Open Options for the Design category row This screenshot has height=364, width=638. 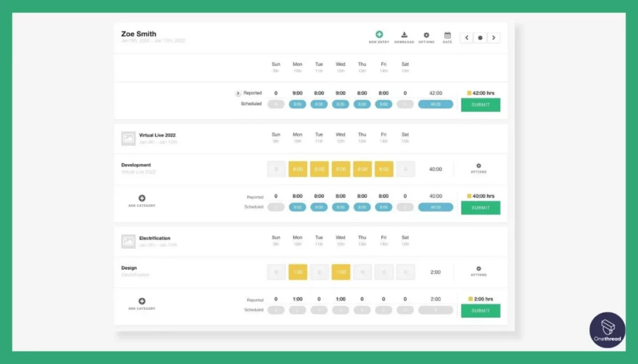(478, 268)
